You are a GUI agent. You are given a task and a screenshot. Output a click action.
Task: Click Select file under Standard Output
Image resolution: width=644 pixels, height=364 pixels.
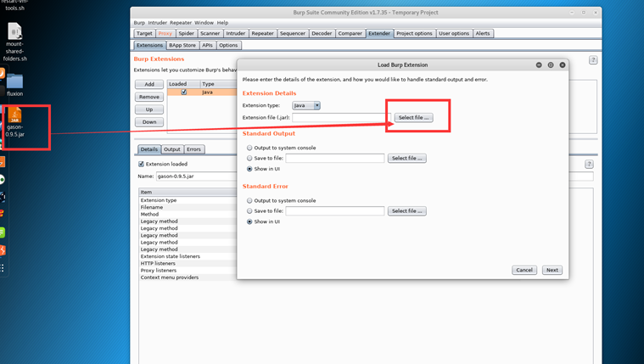tap(406, 158)
